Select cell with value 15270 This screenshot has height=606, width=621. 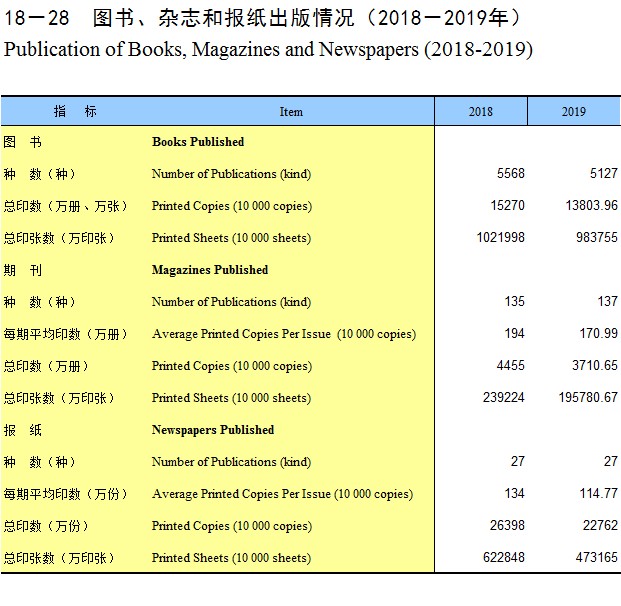(x=508, y=206)
